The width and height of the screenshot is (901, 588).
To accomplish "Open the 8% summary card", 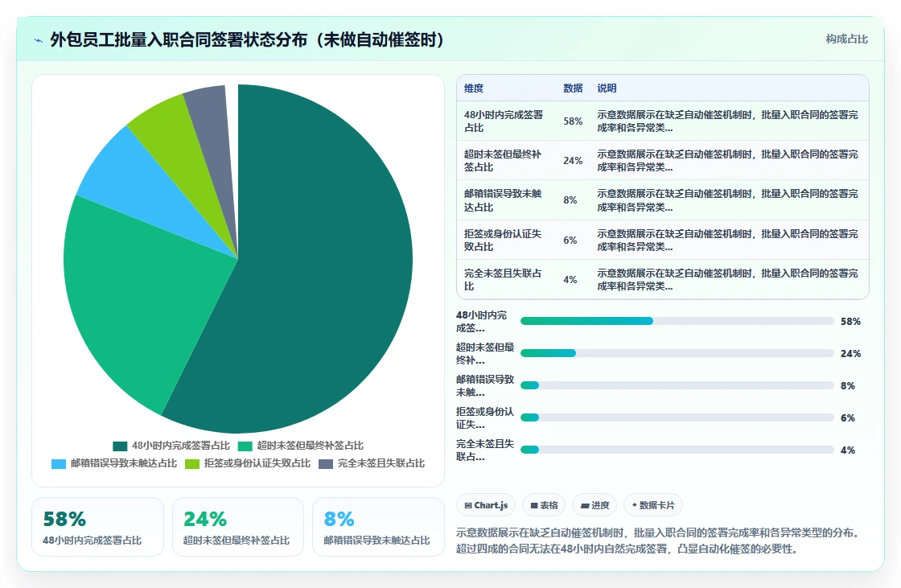I will point(378,527).
